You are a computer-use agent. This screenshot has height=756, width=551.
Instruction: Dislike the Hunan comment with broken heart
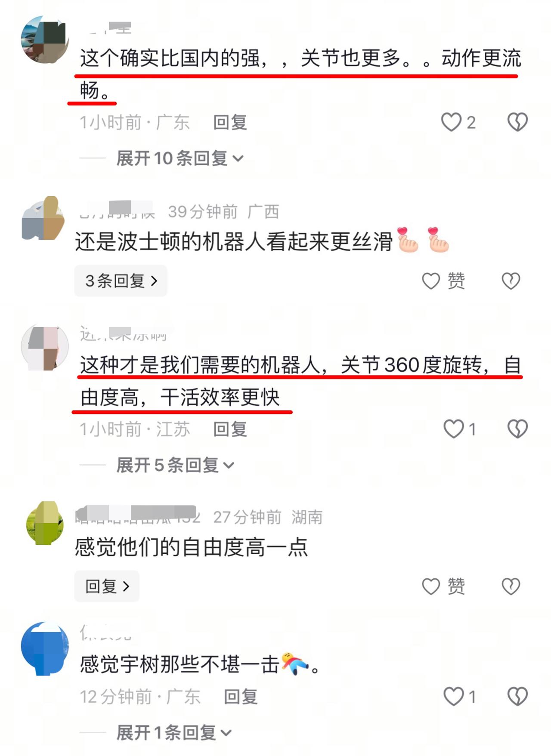coord(511,586)
